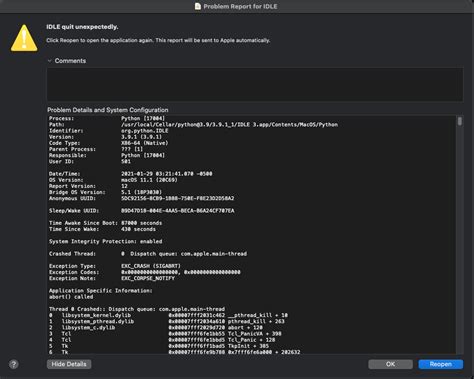
Task: Click the Version 3.9.1 line
Action: click(105, 137)
